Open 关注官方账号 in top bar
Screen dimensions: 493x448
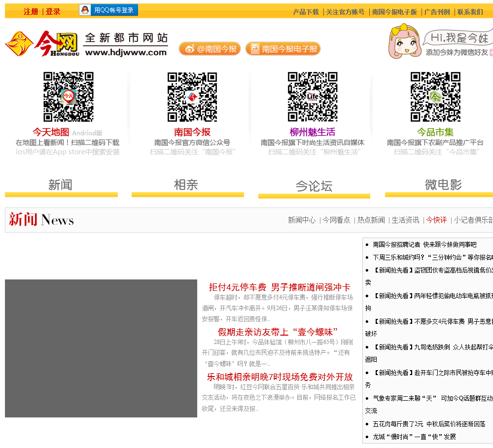tap(345, 12)
